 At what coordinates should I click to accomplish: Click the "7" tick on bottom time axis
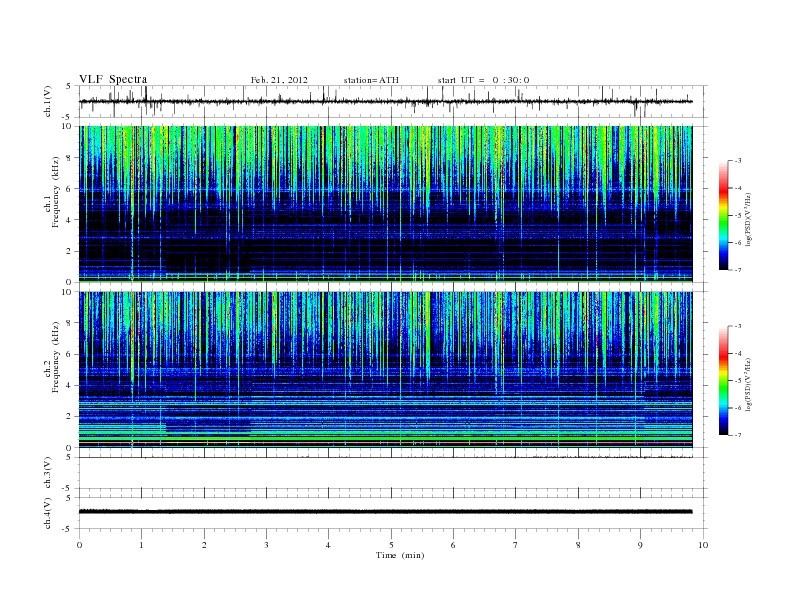[x=516, y=545]
